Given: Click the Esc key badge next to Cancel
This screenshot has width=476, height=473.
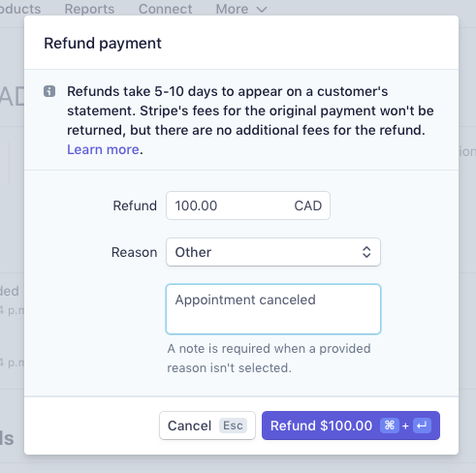Looking at the screenshot, I should point(233,426).
